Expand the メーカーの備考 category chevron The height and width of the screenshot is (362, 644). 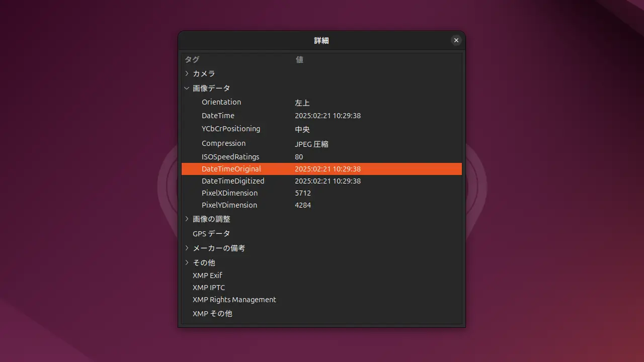tap(187, 248)
